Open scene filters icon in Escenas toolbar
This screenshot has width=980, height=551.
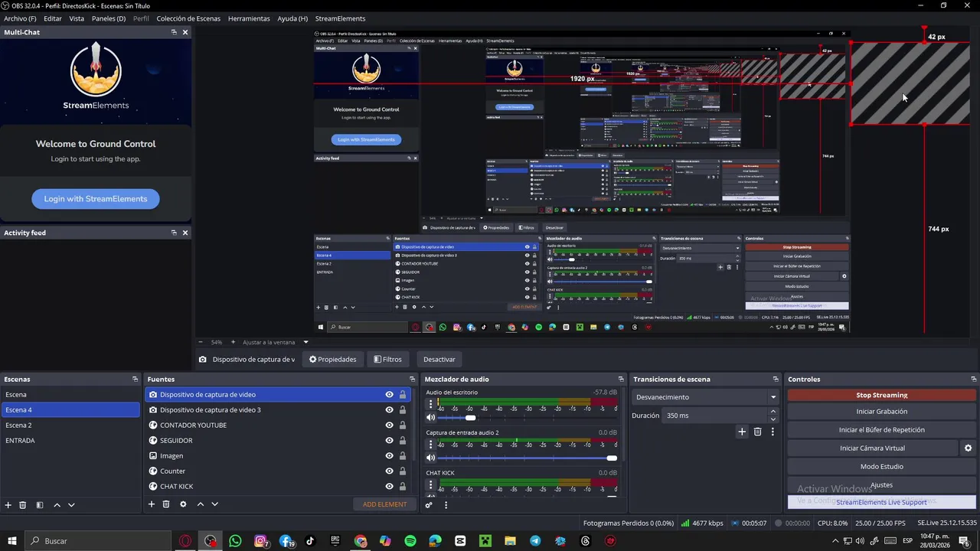click(40, 505)
